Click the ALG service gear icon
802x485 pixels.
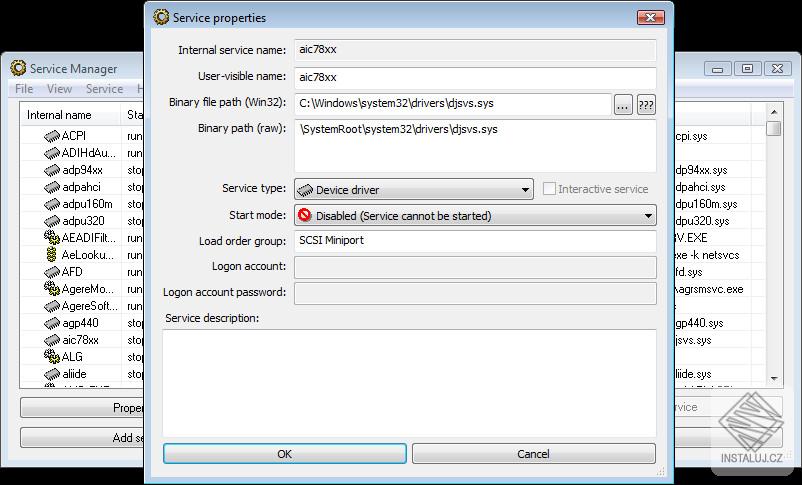pos(52,356)
